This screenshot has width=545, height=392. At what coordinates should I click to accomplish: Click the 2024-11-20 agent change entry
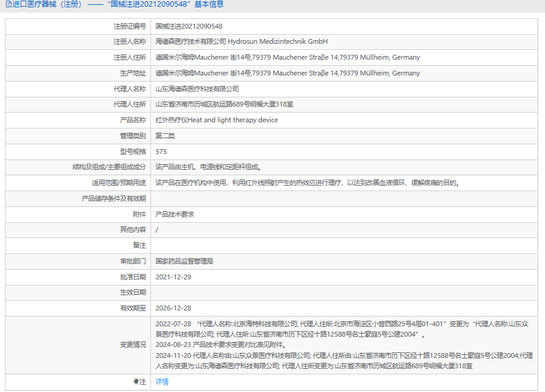pos(344,361)
